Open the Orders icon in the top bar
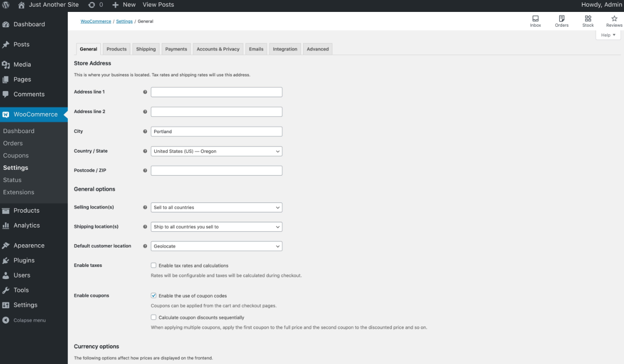This screenshot has width=624, height=364. coord(561,21)
